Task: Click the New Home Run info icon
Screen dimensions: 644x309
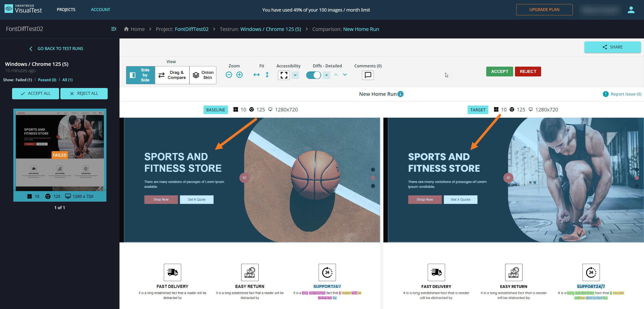Action: click(400, 94)
